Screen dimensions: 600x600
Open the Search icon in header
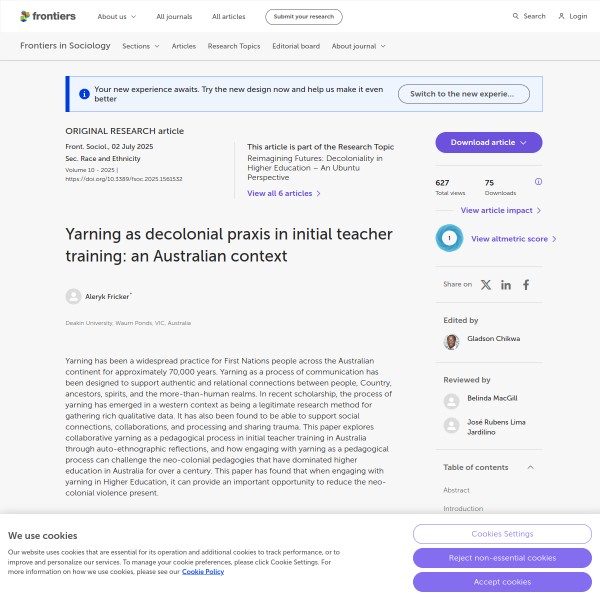point(516,16)
